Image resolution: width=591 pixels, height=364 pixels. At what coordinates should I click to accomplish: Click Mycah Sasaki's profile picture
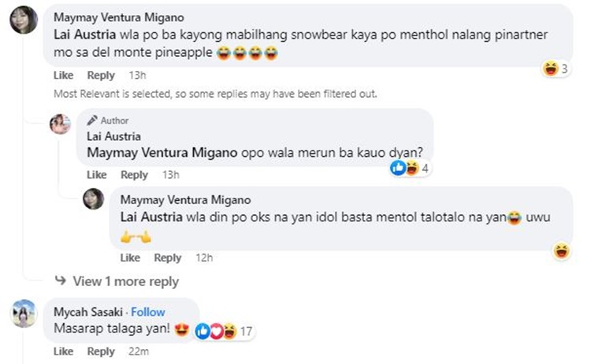pos(24,314)
